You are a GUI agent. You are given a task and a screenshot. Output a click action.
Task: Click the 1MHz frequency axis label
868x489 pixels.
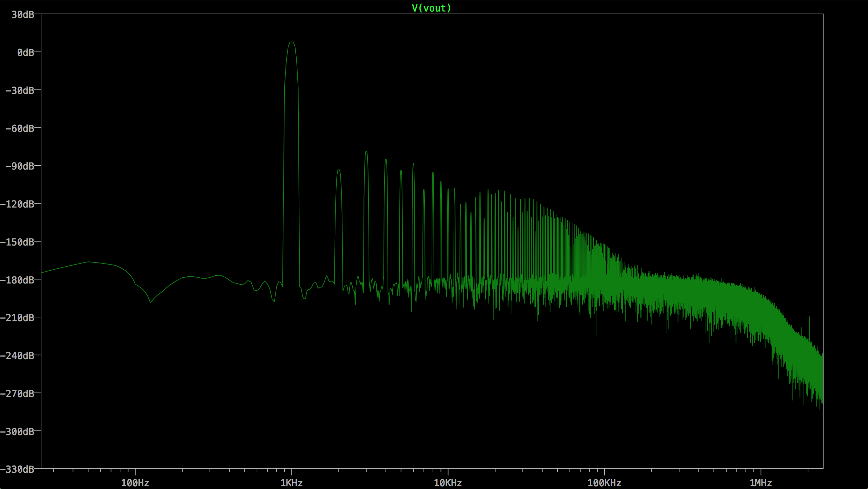point(761,483)
